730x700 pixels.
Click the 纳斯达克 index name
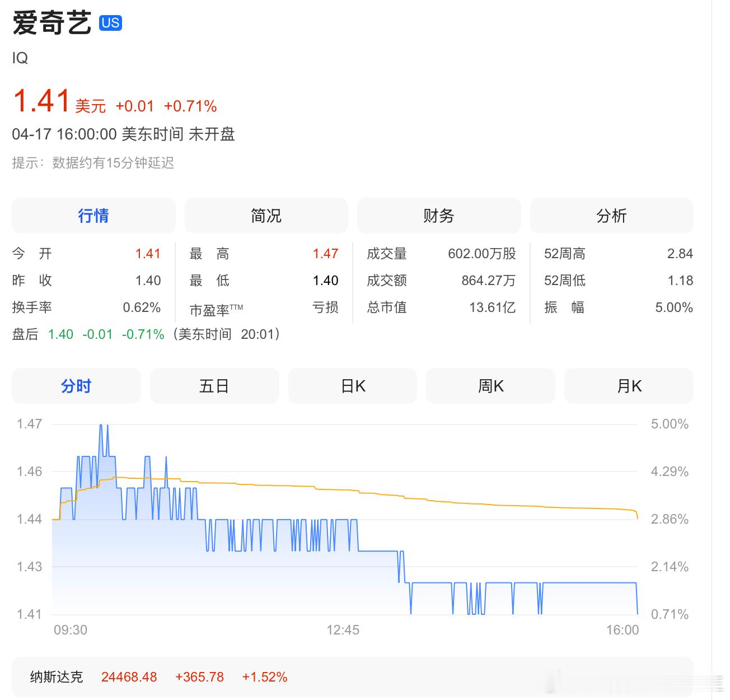[57, 677]
